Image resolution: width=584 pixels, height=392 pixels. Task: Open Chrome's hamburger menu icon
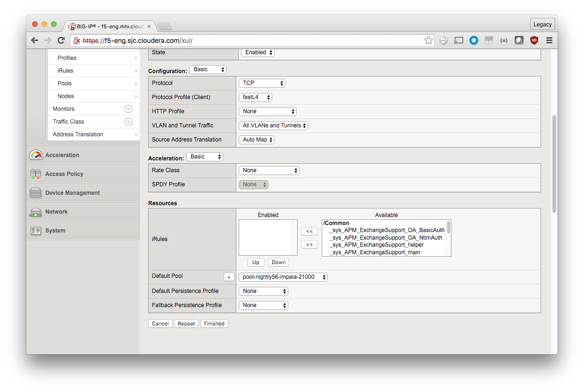pyautogui.click(x=549, y=41)
